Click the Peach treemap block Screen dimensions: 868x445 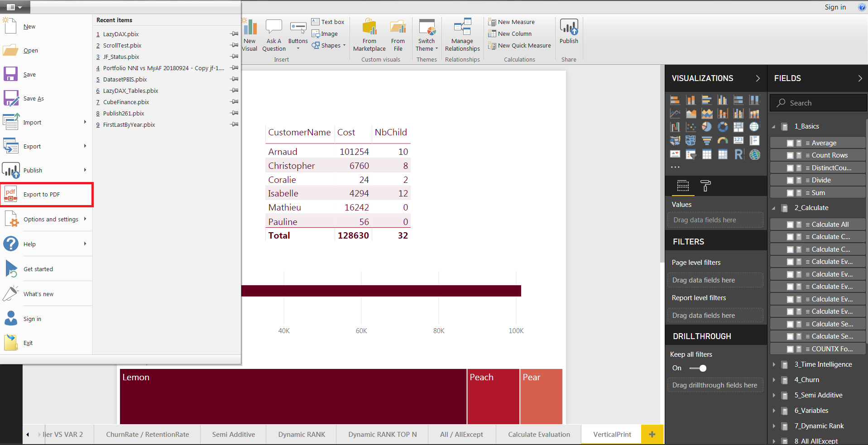click(x=493, y=397)
